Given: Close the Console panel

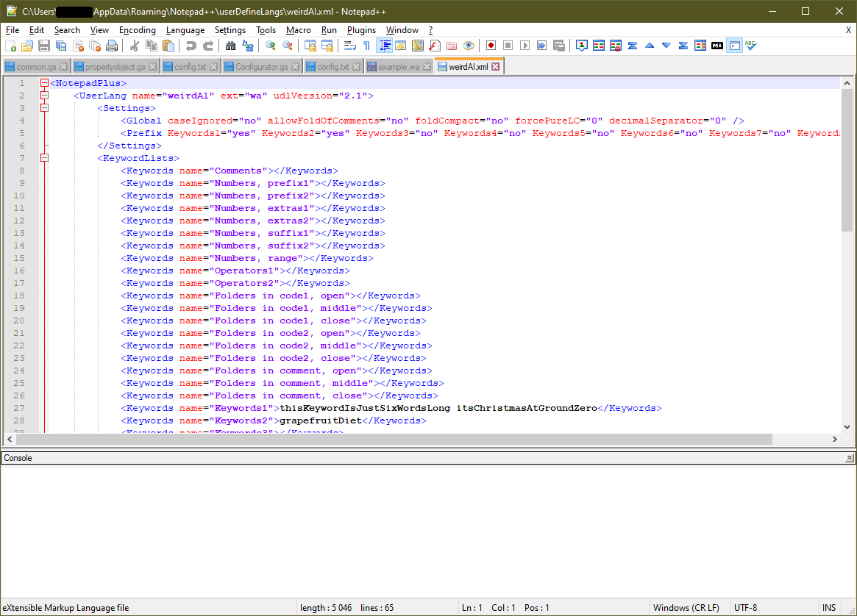Looking at the screenshot, I should pyautogui.click(x=850, y=458).
